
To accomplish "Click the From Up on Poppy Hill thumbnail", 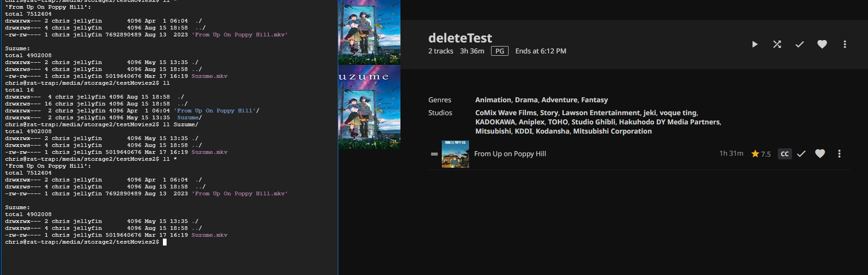I will (455, 154).
